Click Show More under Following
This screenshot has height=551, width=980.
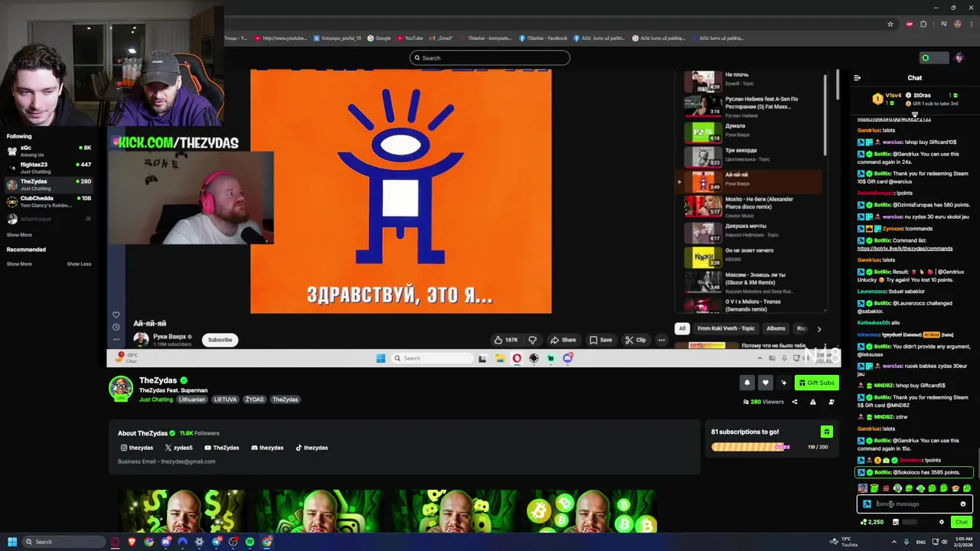(19, 235)
